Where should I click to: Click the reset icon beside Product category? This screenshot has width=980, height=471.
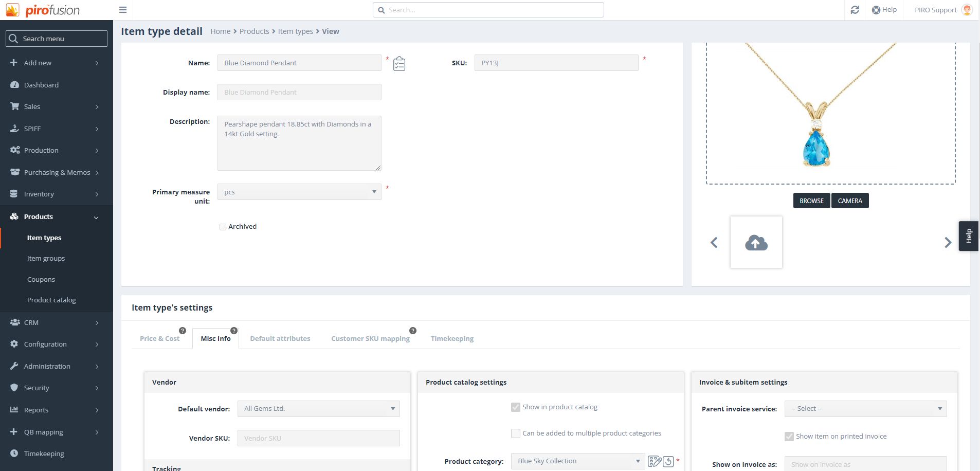click(x=668, y=461)
